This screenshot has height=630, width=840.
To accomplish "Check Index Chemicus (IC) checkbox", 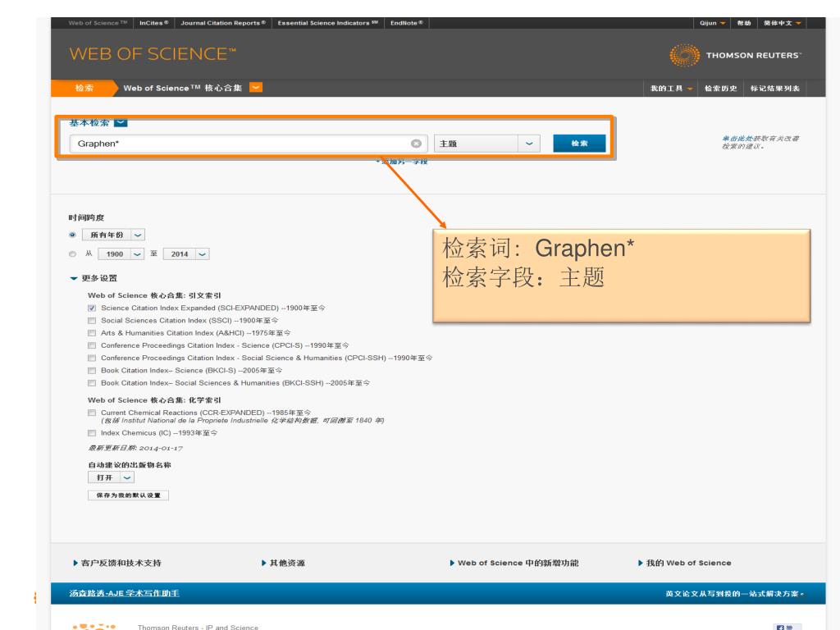I will 92,433.
